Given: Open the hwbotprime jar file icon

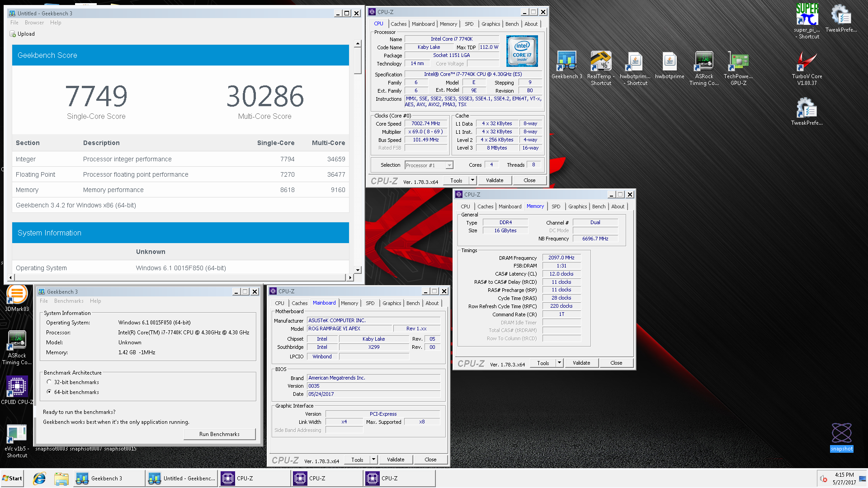Looking at the screenshot, I should [670, 66].
